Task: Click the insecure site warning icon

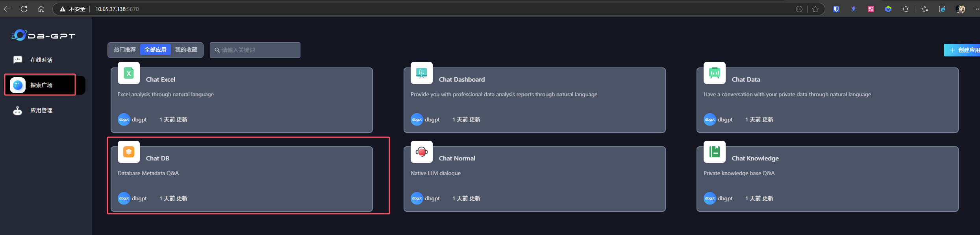Action: pyautogui.click(x=62, y=9)
